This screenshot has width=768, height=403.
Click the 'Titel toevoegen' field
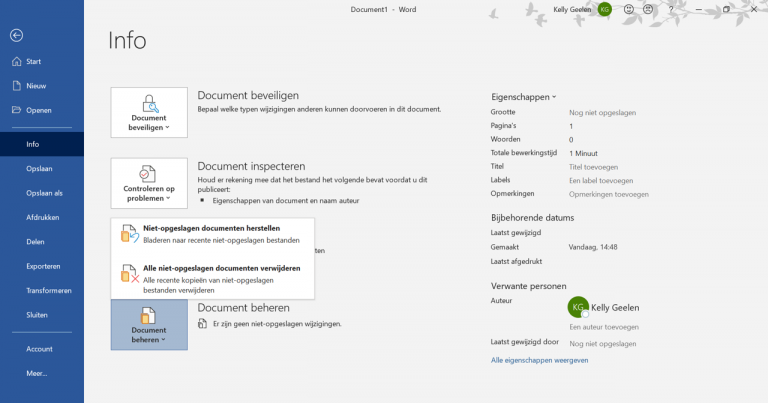pyautogui.click(x=593, y=167)
